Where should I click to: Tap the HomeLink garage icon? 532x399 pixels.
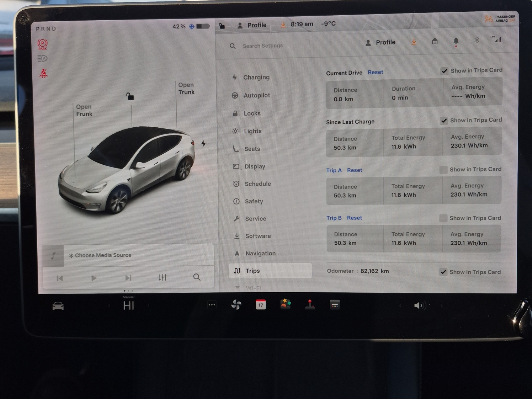coord(435,41)
